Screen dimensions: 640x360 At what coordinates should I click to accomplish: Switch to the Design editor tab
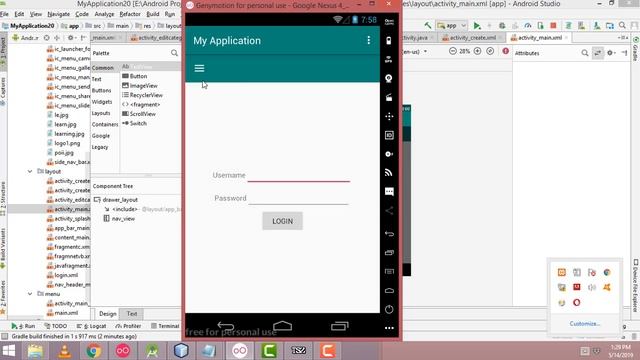pyautogui.click(x=108, y=313)
